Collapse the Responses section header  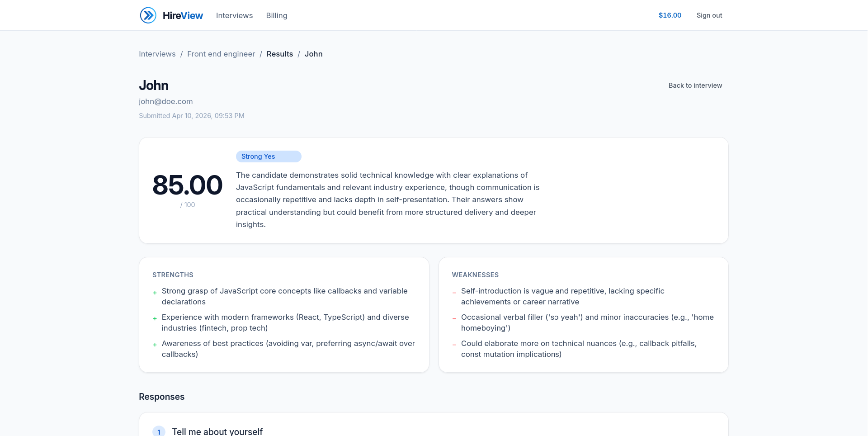pos(161,397)
